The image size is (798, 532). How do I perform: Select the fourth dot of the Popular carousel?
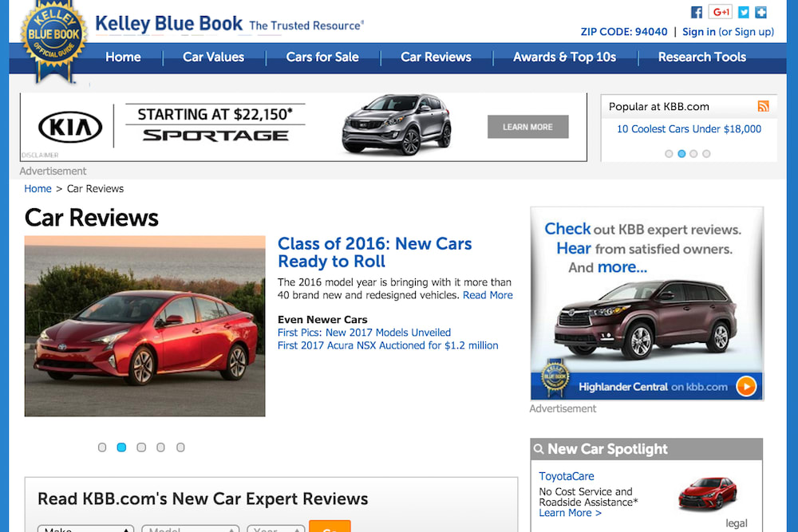point(706,154)
